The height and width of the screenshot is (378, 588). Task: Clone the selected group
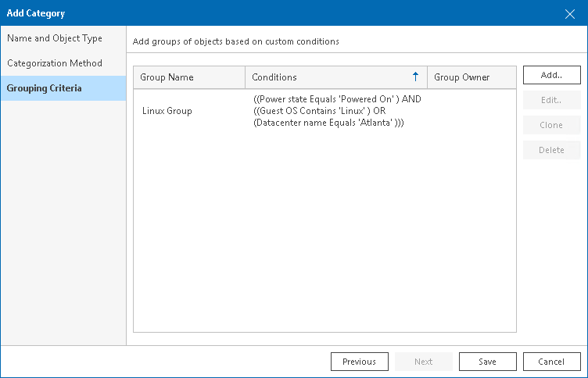click(x=551, y=125)
